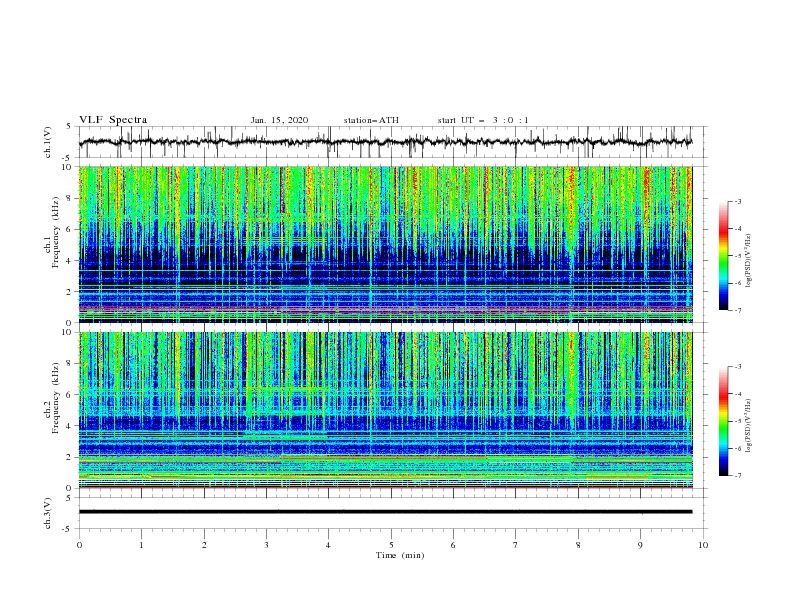The height and width of the screenshot is (612, 792).
Task: Click the "1" tick on the time axis
Action: (x=141, y=545)
